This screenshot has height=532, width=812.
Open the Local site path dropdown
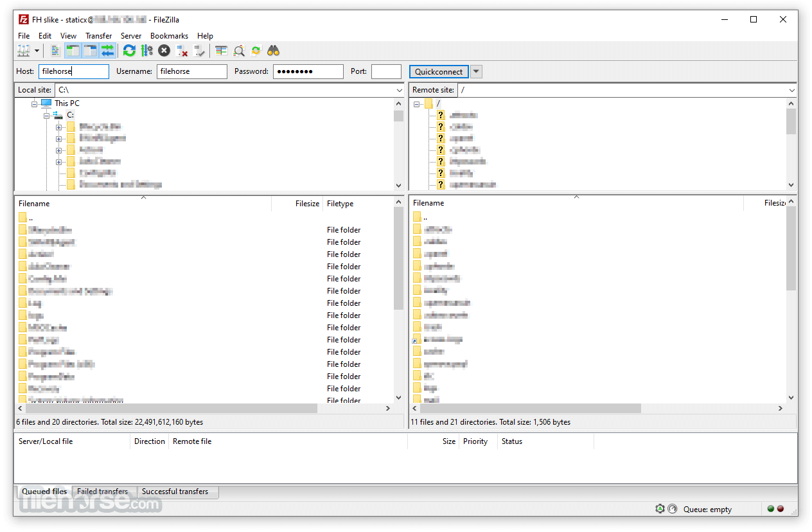399,91
